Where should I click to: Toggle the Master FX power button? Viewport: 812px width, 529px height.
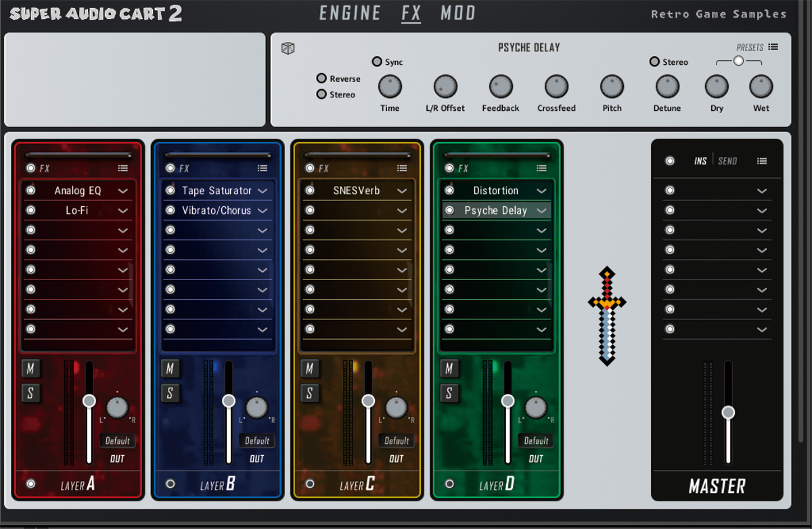click(670, 161)
